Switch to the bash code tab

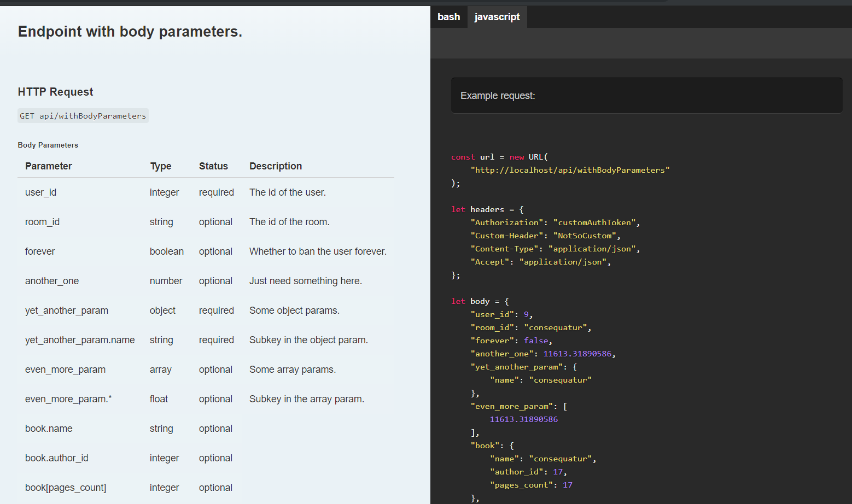(x=448, y=17)
